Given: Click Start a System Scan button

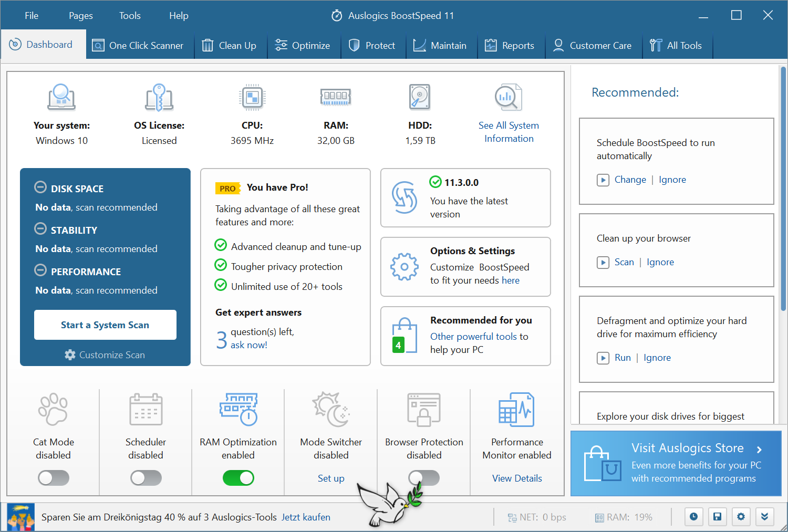Looking at the screenshot, I should click(x=105, y=325).
